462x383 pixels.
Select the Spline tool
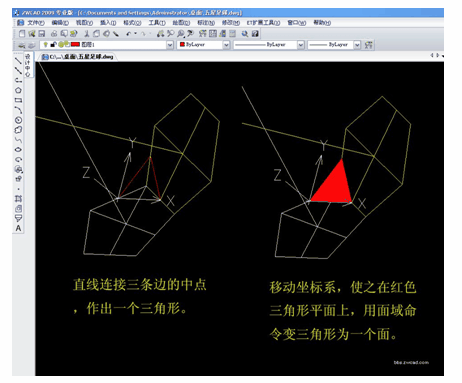tap(18, 140)
